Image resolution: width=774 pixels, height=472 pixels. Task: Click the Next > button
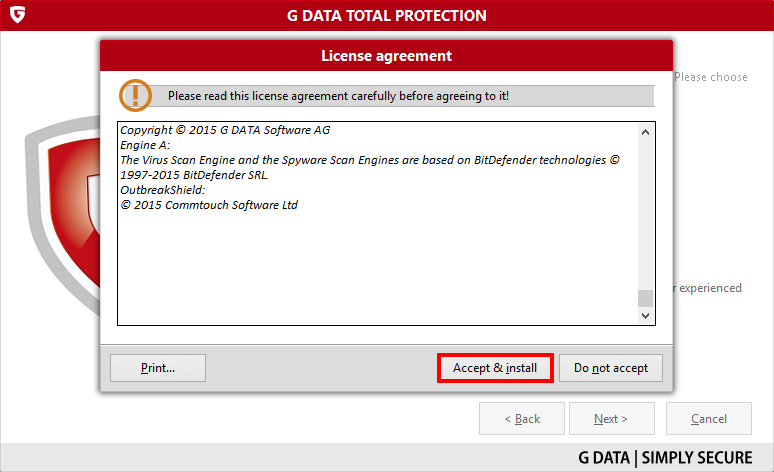point(612,419)
